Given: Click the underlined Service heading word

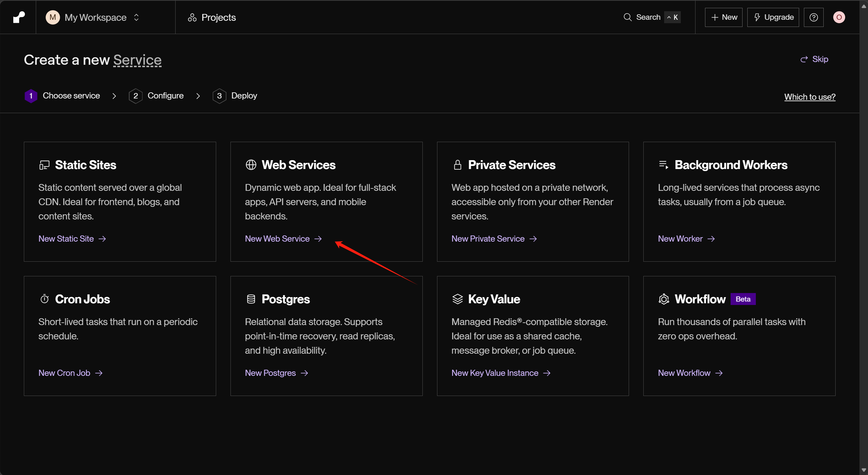Looking at the screenshot, I should pyautogui.click(x=137, y=60).
